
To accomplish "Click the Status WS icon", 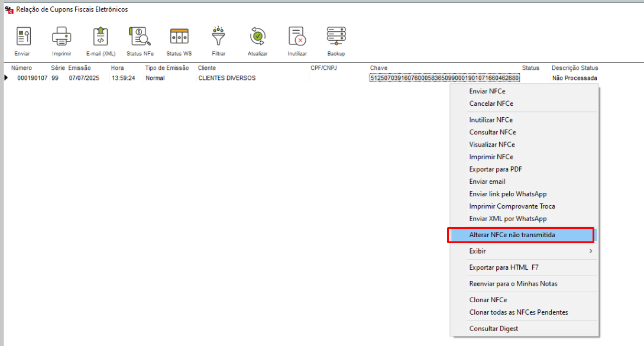I will pos(179,37).
